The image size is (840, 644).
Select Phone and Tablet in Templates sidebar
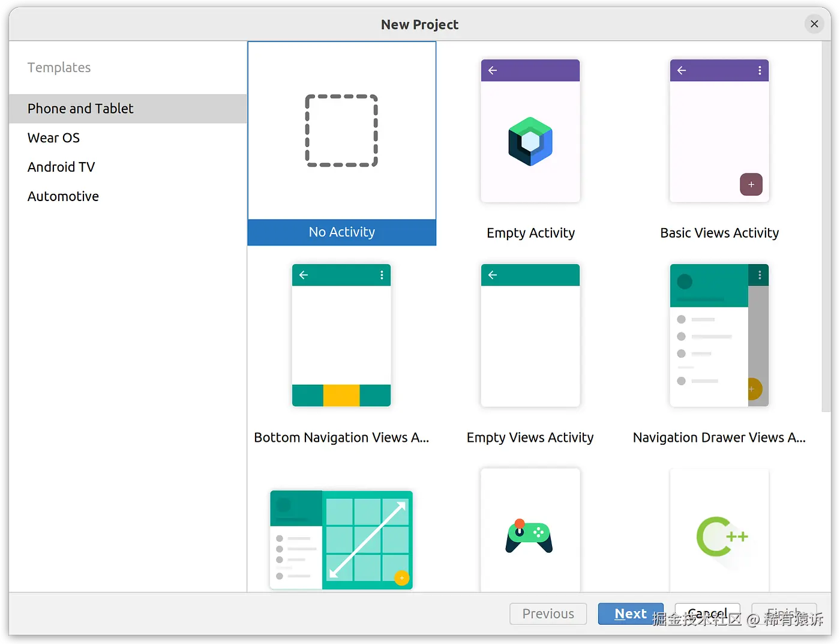coord(80,109)
